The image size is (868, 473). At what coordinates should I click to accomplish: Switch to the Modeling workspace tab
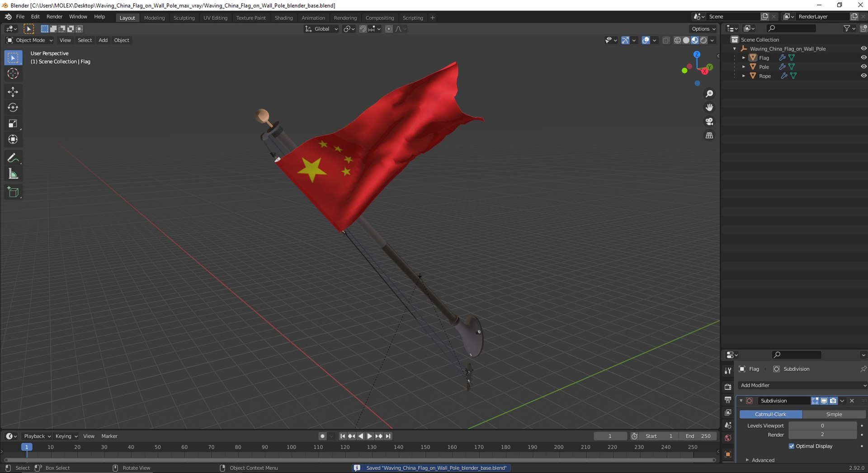154,18
